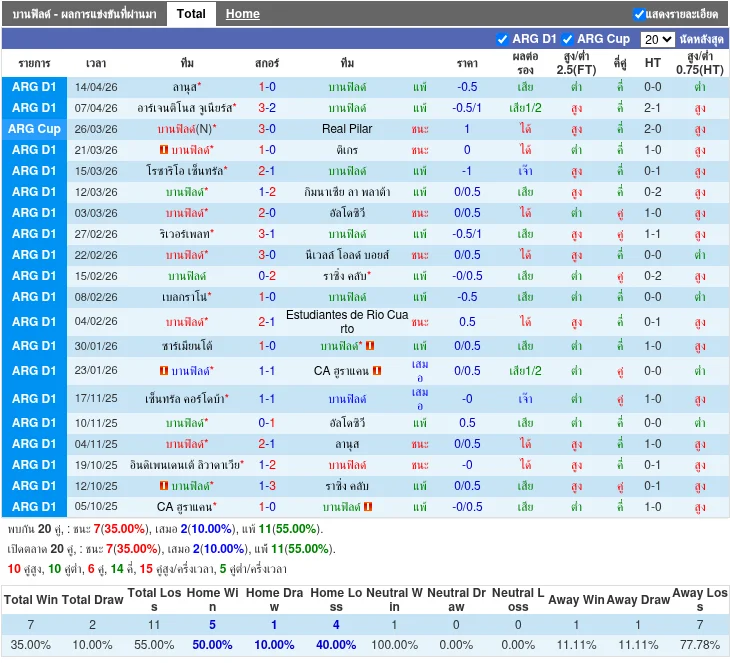Click the ราคา column header
Screen dimensions: 730x663
467,62
